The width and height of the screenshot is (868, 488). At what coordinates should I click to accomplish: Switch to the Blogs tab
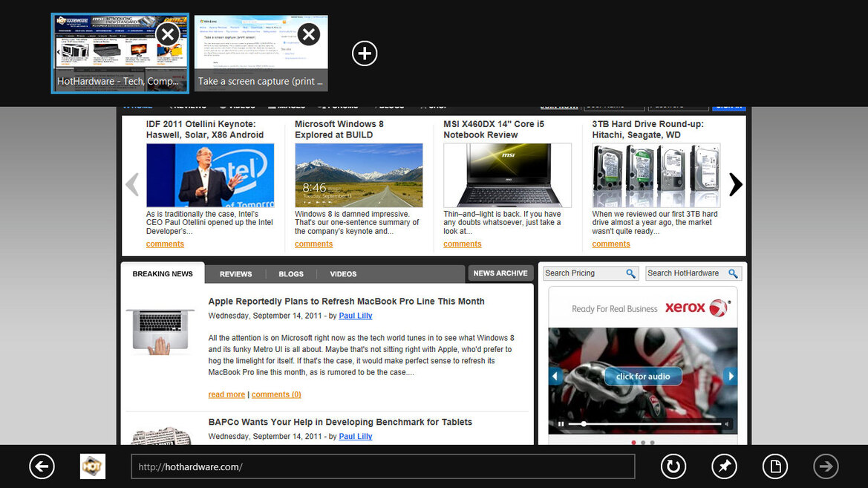pos(291,274)
